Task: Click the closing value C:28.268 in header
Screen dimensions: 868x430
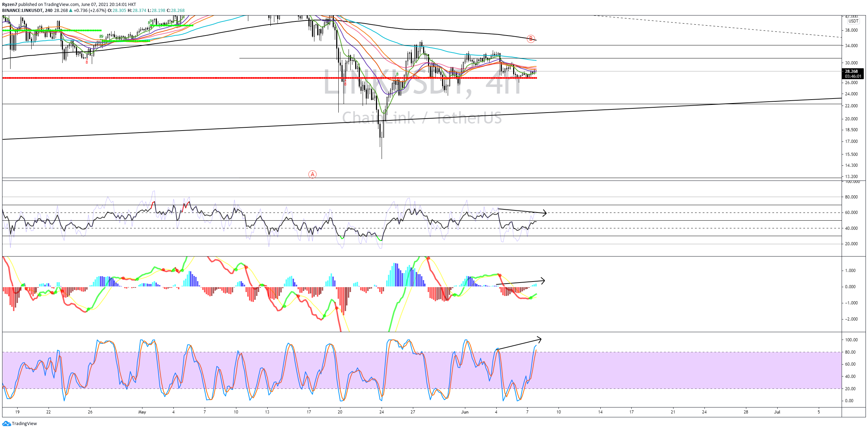Action: tap(175, 11)
